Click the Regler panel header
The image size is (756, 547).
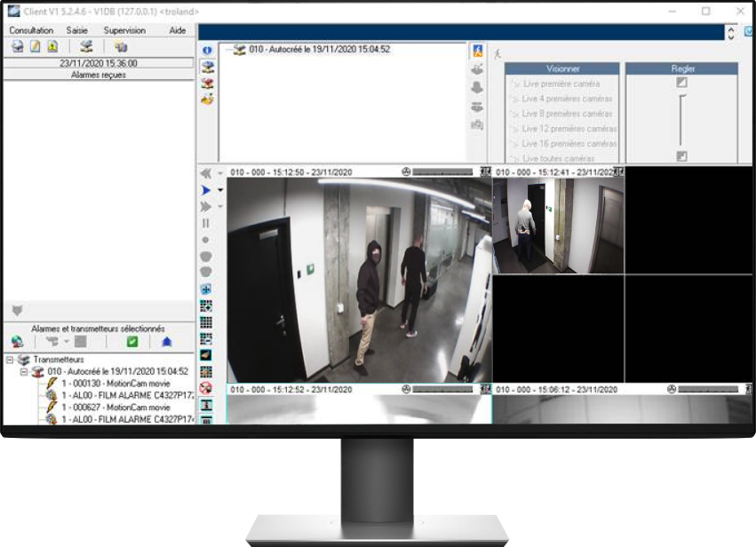(x=681, y=68)
